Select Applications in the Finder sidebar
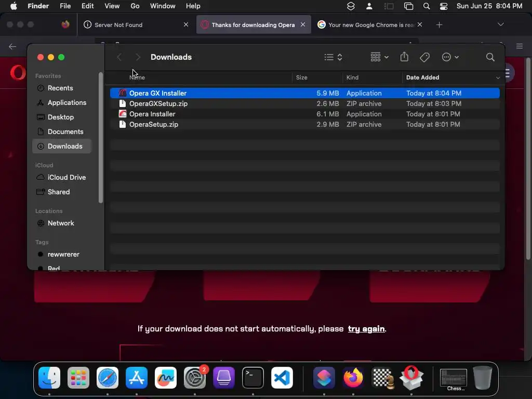Image resolution: width=532 pixels, height=399 pixels. click(x=61, y=103)
